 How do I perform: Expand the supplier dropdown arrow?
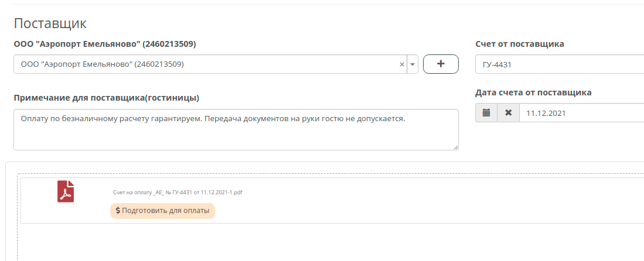(412, 64)
